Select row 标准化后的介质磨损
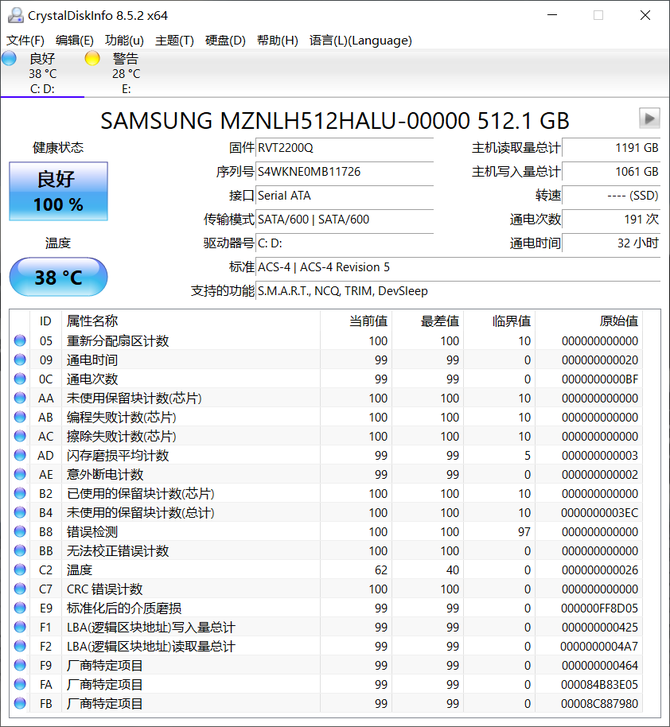Screen dimensions: 670x727 tap(326, 608)
